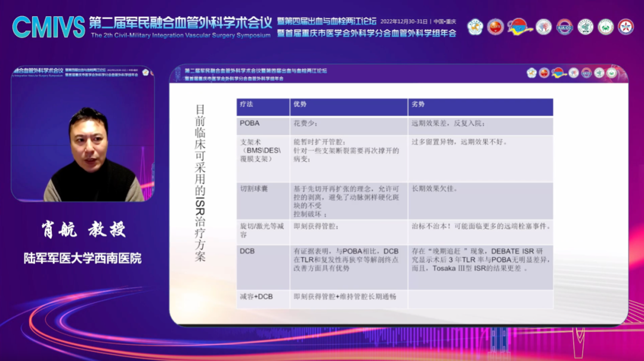644x361 pixels.
Task: Click the 花费少 cell
Action: pyautogui.click(x=349, y=126)
